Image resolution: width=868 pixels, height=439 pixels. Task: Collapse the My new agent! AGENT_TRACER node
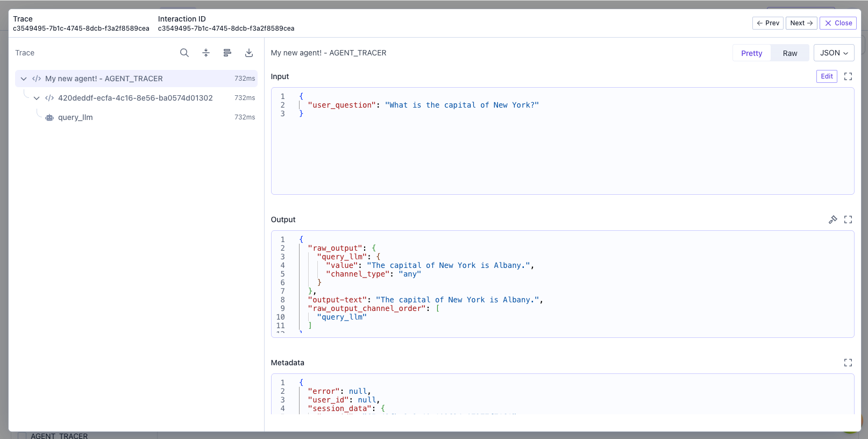click(24, 79)
